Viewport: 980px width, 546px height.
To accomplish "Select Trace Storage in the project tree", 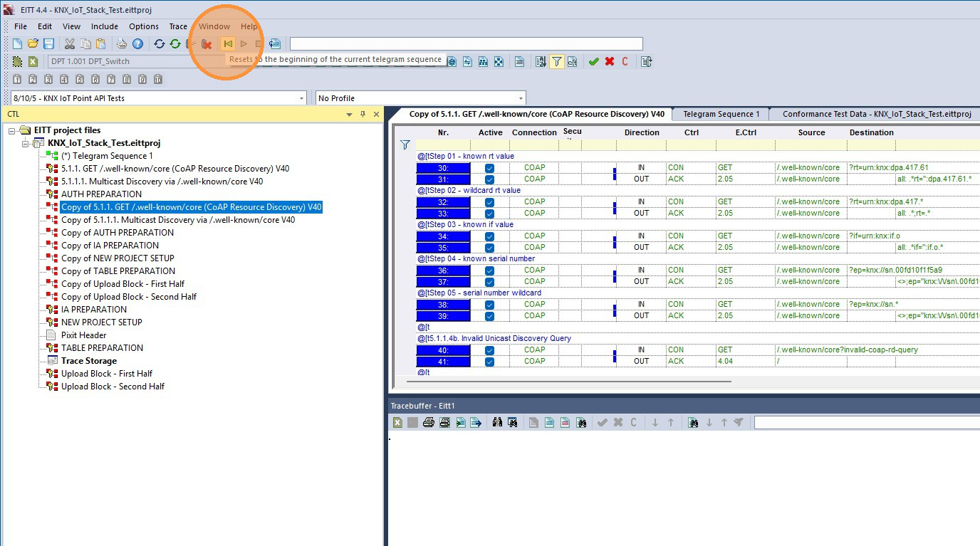I will (x=88, y=361).
